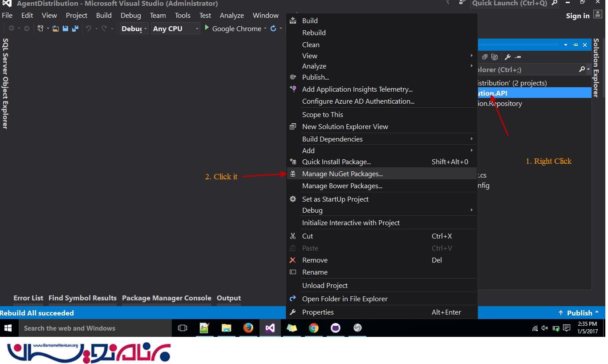Open the Action Center notification icon
Image resolution: width=608 pixels, height=364 pixels.
pyautogui.click(x=567, y=328)
